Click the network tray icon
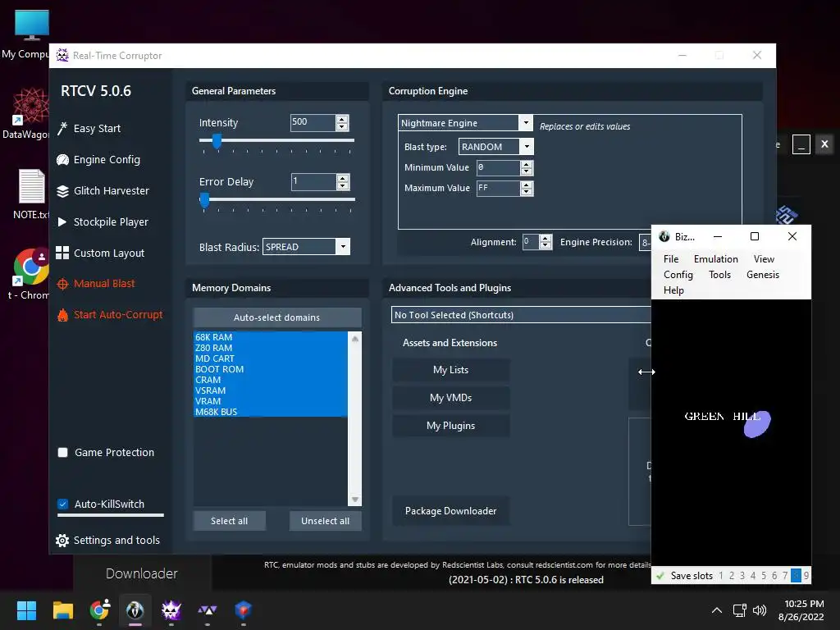 tap(740, 610)
